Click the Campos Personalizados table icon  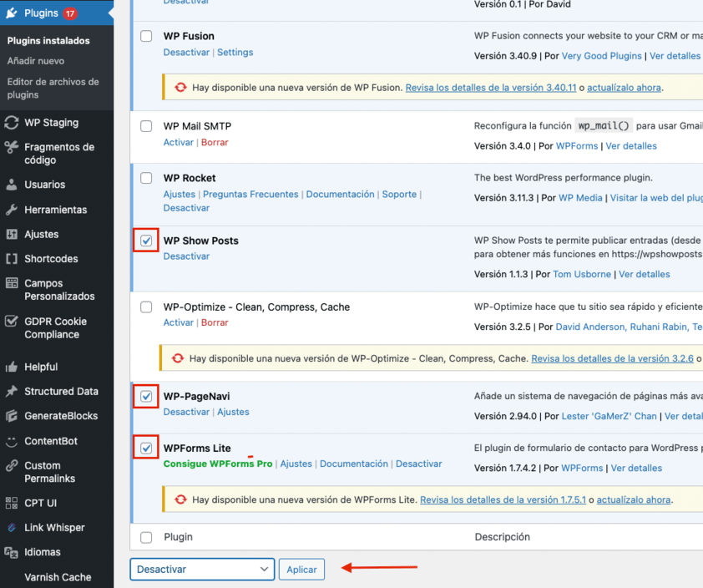[x=12, y=283]
